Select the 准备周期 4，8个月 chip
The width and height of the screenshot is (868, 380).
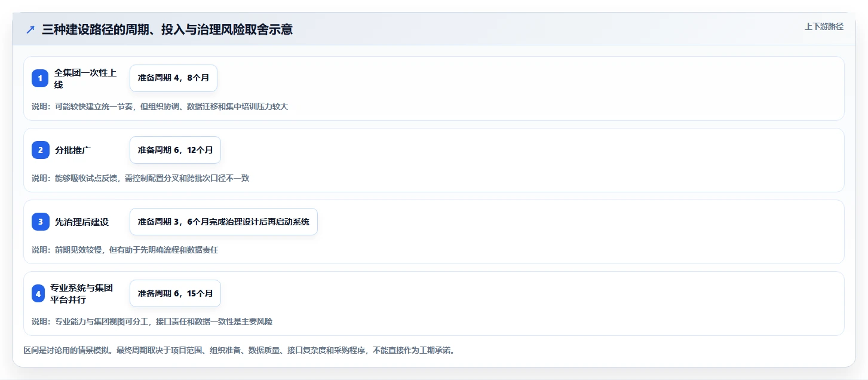click(173, 78)
